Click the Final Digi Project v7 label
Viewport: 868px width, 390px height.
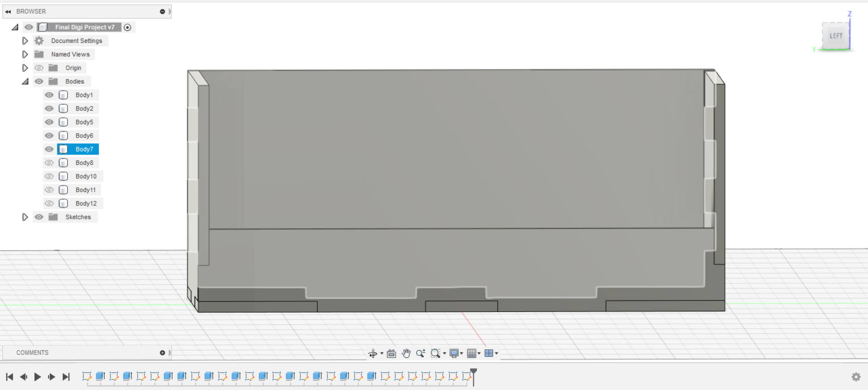point(85,27)
